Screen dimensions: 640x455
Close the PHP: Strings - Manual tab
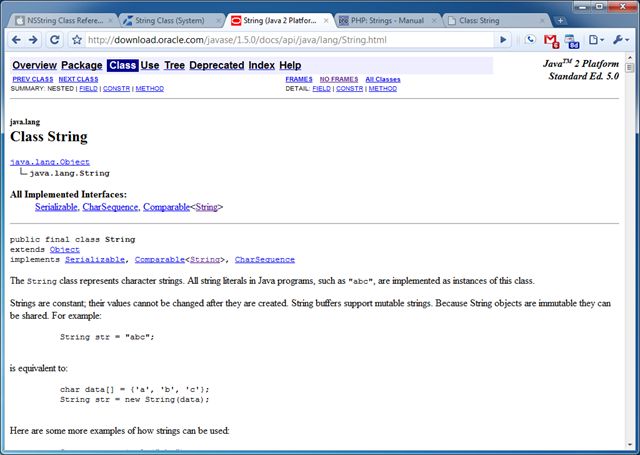434,20
